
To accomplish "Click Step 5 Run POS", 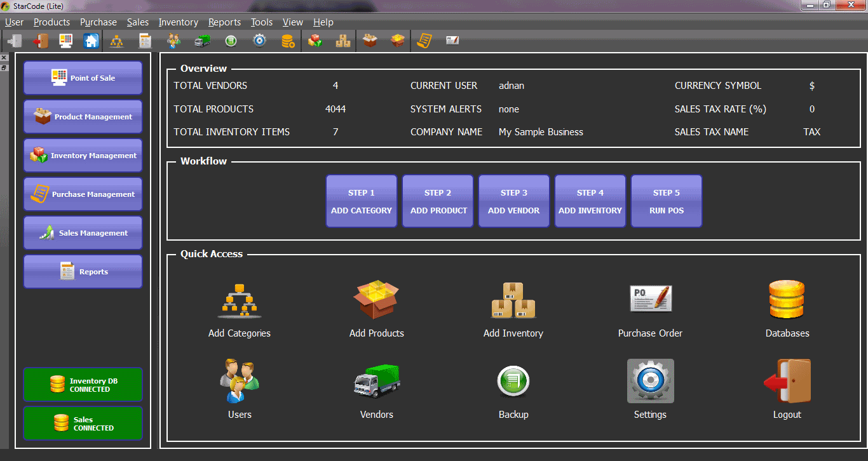I will pos(667,201).
